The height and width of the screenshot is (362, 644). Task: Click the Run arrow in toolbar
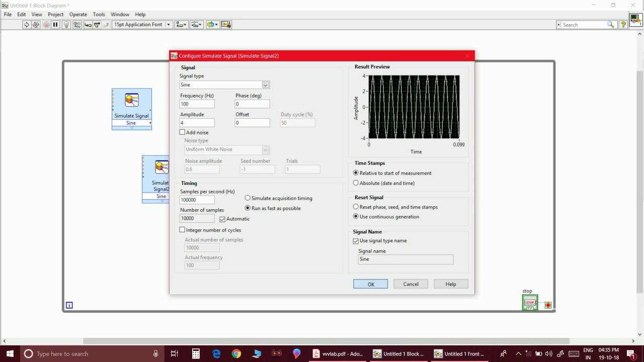[27, 25]
